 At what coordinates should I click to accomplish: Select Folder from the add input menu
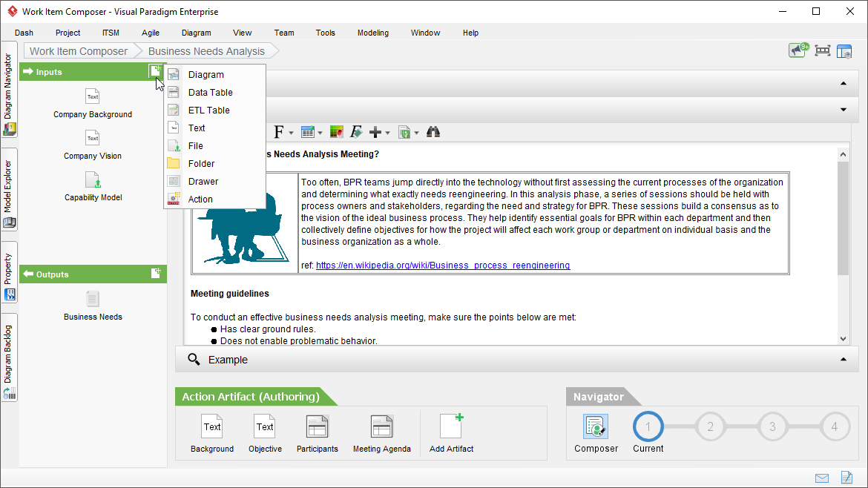215,163
